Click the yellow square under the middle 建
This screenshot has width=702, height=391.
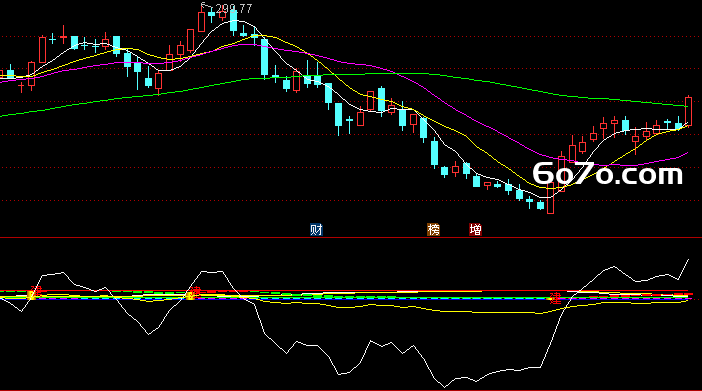(190, 296)
